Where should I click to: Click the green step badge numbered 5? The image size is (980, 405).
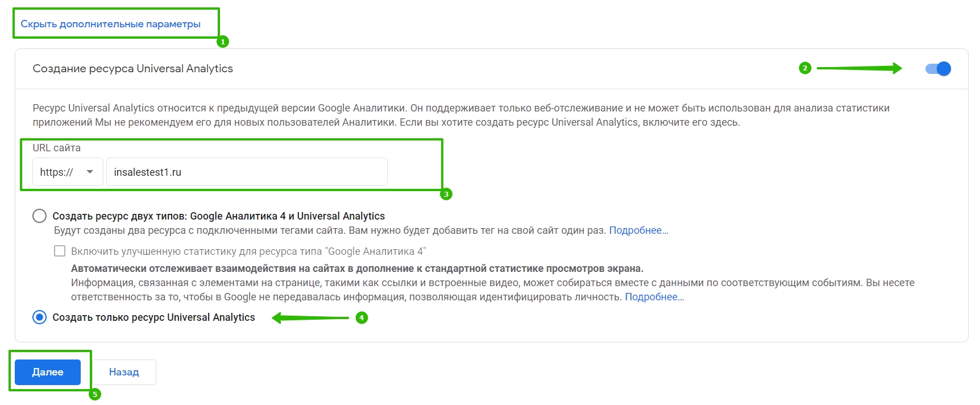(95, 394)
